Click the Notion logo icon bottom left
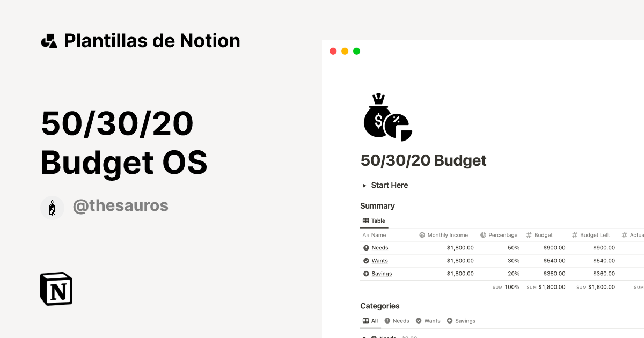This screenshot has width=644, height=338. tap(56, 289)
